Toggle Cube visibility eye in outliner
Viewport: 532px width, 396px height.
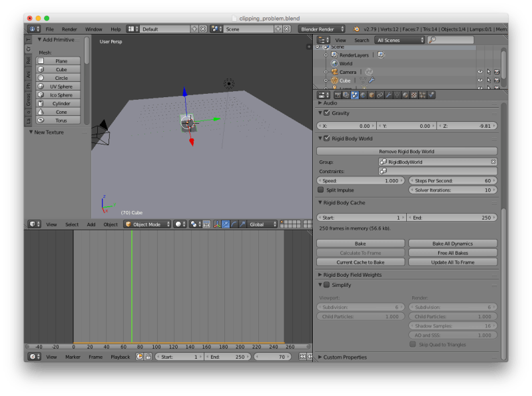480,81
